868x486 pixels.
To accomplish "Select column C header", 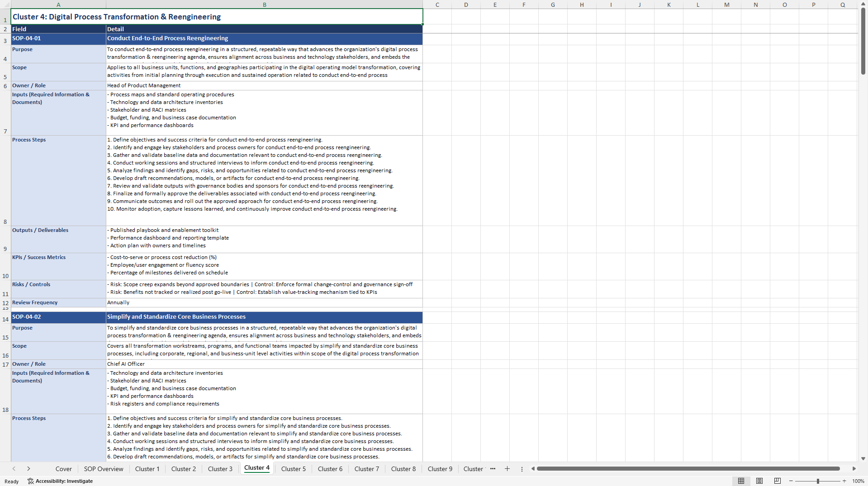I will (x=437, y=5).
